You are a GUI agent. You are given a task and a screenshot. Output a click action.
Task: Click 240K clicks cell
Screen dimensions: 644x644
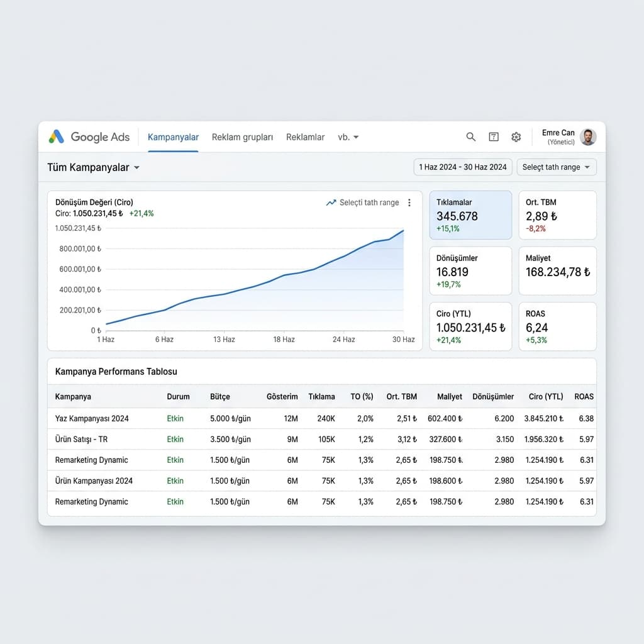click(x=326, y=418)
